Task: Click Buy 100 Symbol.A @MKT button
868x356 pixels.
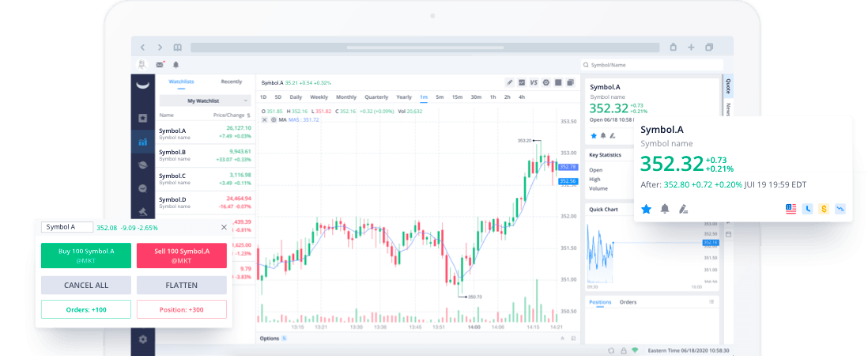Action: pyautogui.click(x=86, y=256)
